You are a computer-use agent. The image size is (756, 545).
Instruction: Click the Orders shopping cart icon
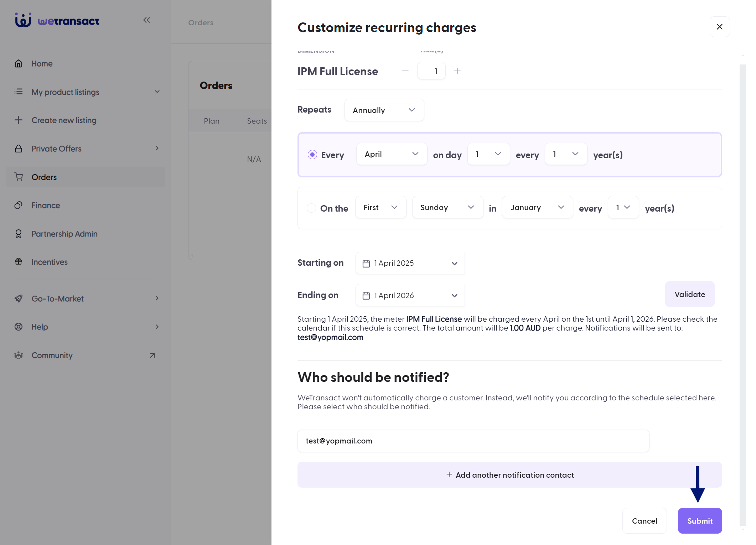tap(19, 177)
